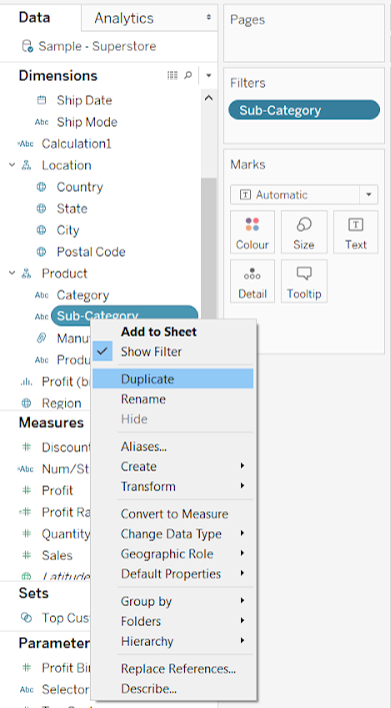391x708 pixels.
Task: Choose Aliases... in the context menu
Action: [174, 447]
